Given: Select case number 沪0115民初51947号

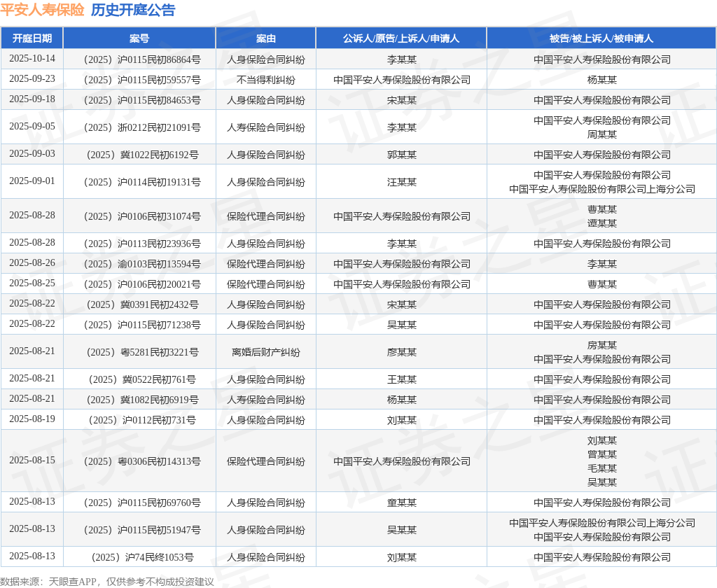Looking at the screenshot, I should click(x=142, y=530).
